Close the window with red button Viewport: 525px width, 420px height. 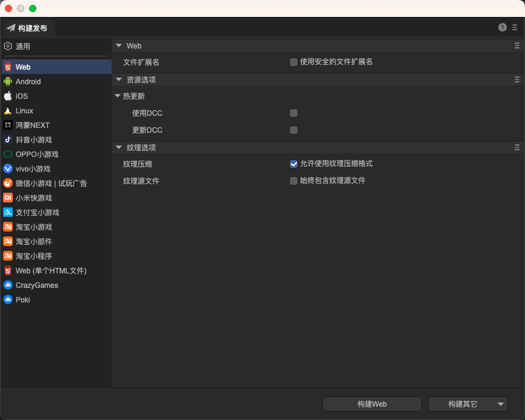tap(8, 8)
